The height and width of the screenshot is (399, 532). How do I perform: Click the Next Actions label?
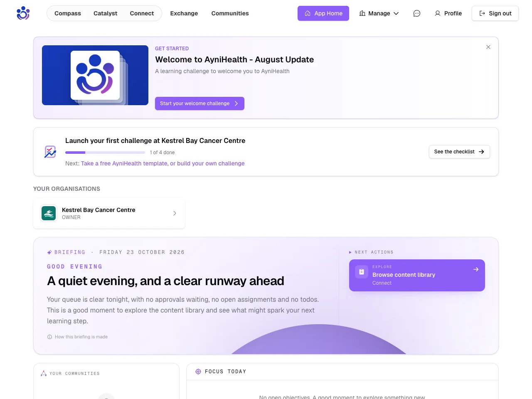374,252
